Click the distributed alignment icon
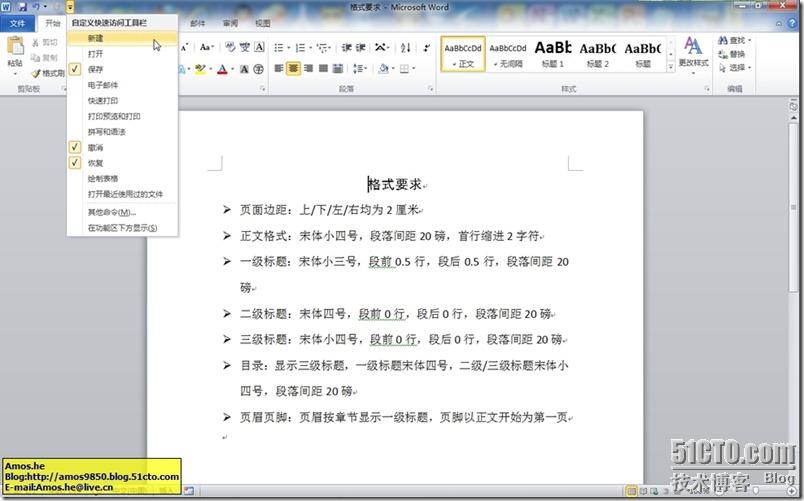 338,68
